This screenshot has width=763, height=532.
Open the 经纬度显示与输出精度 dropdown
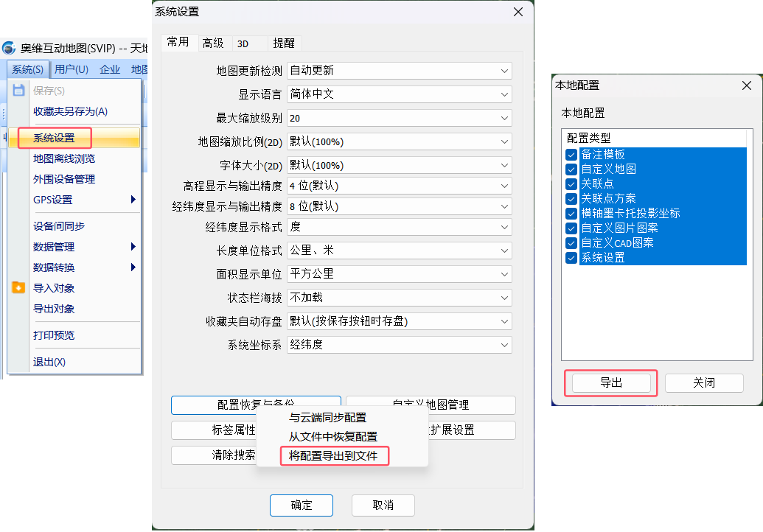click(400, 206)
